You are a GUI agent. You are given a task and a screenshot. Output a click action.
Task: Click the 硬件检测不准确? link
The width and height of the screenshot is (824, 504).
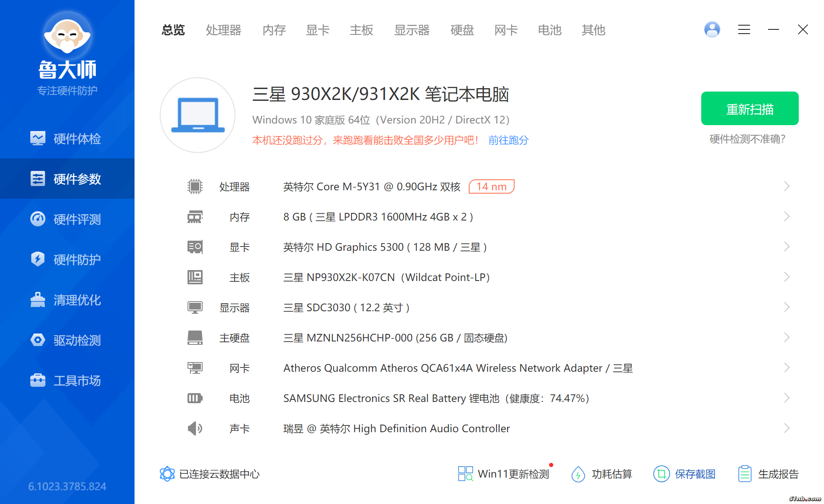[747, 139]
